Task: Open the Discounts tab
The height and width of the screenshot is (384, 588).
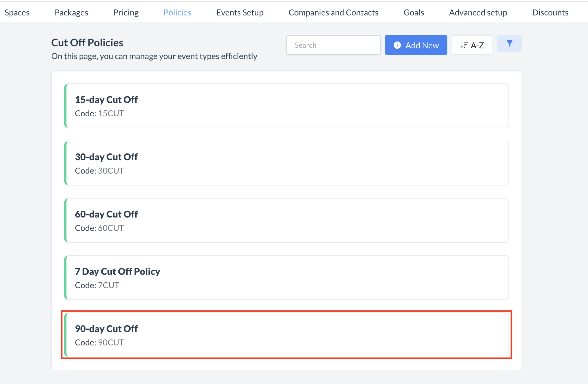Action: 550,12
